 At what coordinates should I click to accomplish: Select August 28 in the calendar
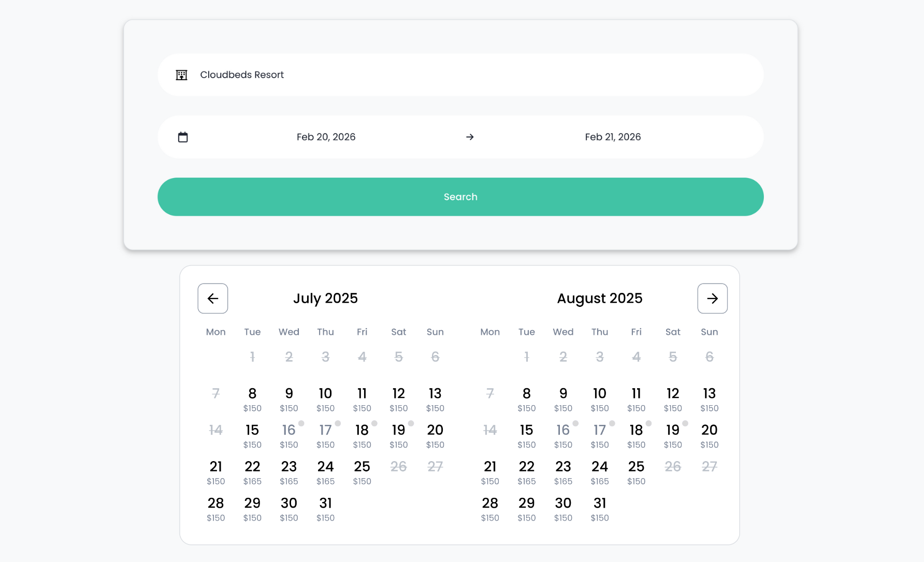click(x=490, y=509)
